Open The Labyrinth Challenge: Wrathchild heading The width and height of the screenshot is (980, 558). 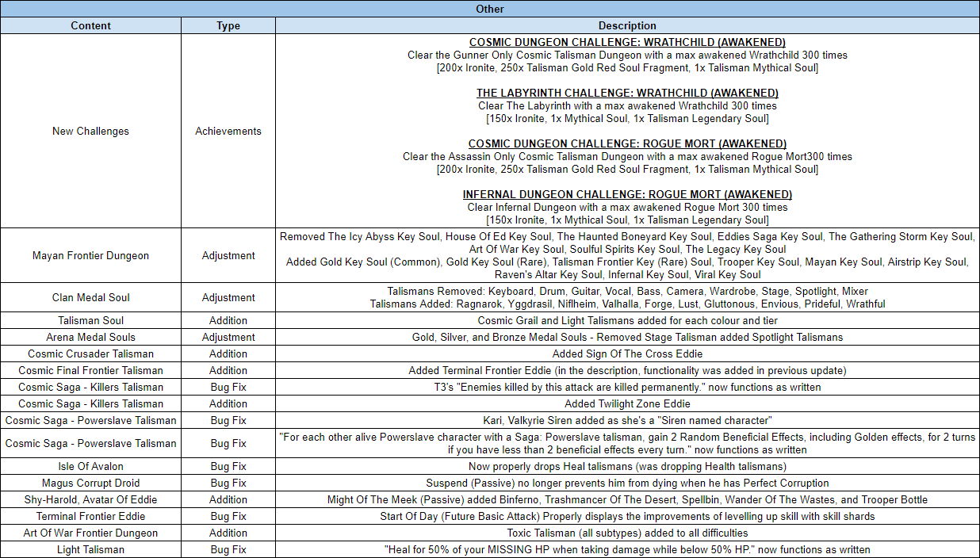pyautogui.click(x=627, y=93)
